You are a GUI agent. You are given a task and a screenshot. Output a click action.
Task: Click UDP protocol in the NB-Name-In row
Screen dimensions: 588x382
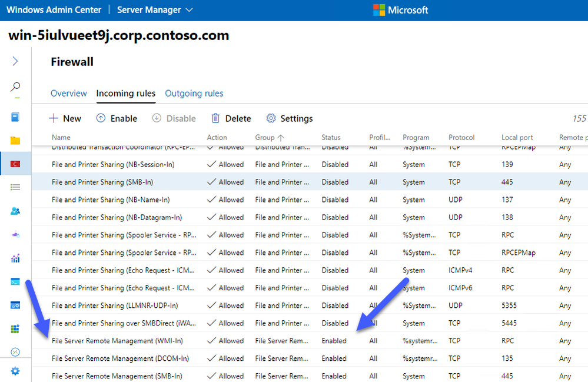pyautogui.click(x=455, y=200)
